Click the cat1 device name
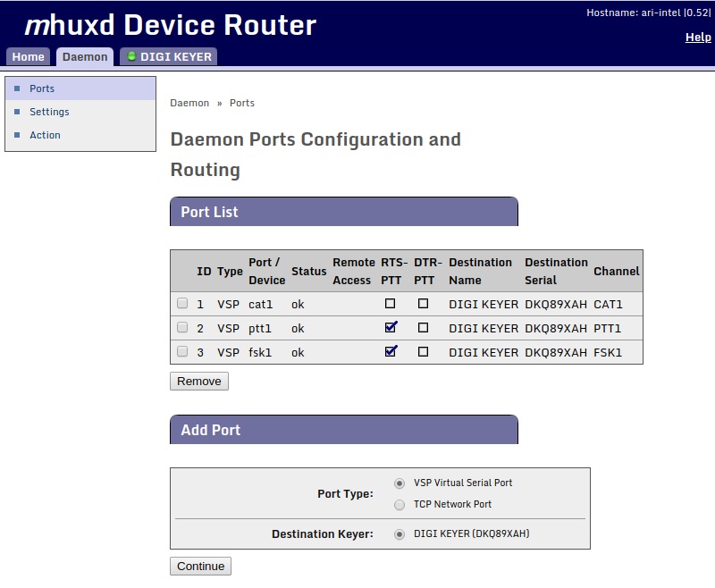 260,305
